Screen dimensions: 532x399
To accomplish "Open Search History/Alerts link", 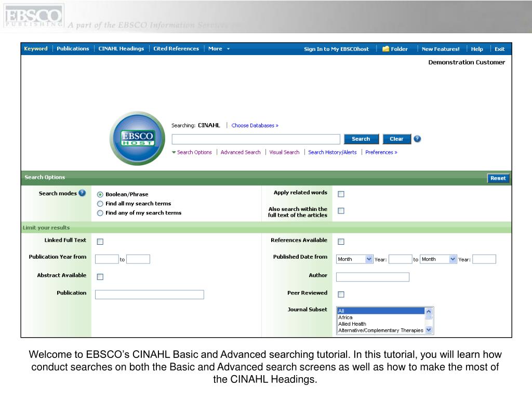I will click(332, 152).
